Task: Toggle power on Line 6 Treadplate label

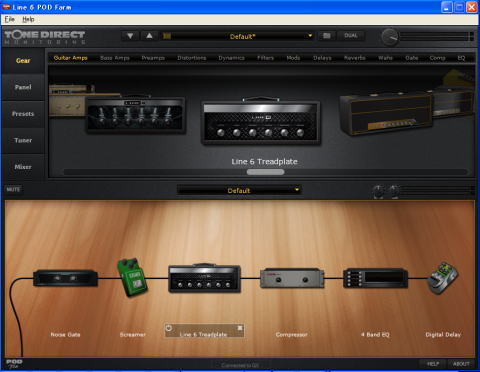Action: point(169,328)
